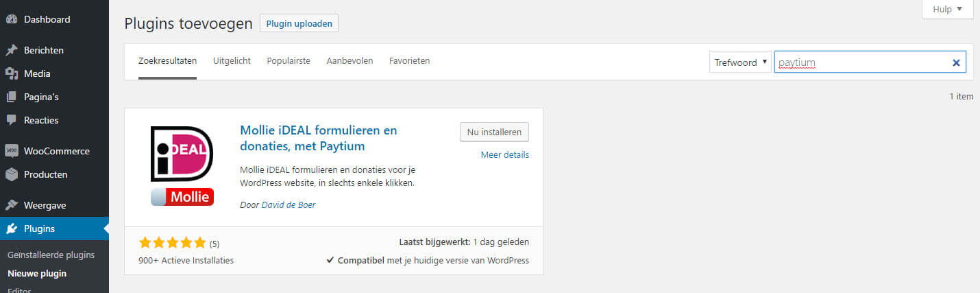Click the WooCommerce logo icon

pyautogui.click(x=11, y=151)
